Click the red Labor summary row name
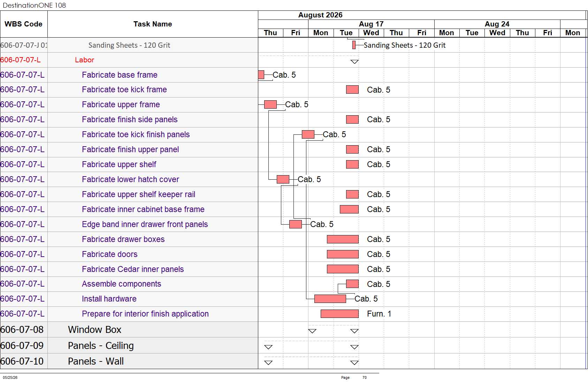 click(x=85, y=60)
